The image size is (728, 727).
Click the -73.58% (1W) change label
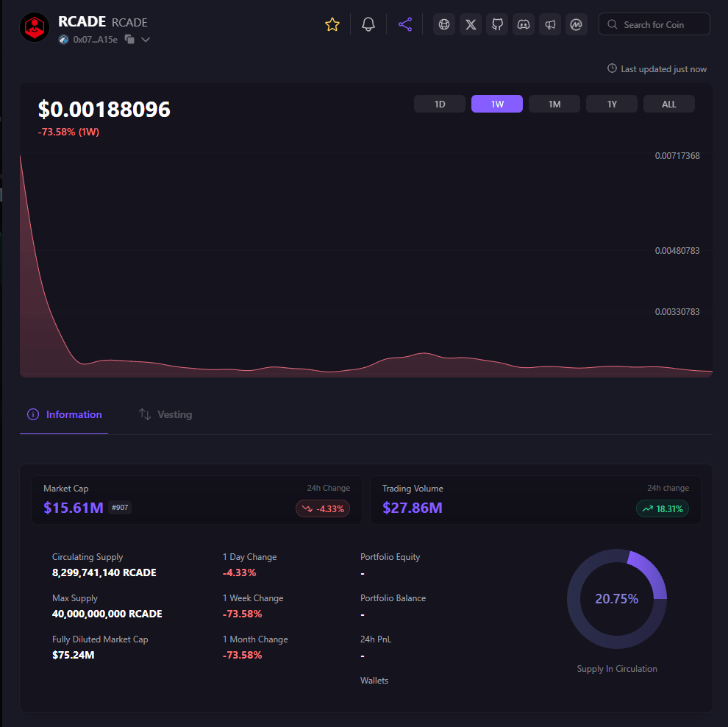[68, 132]
